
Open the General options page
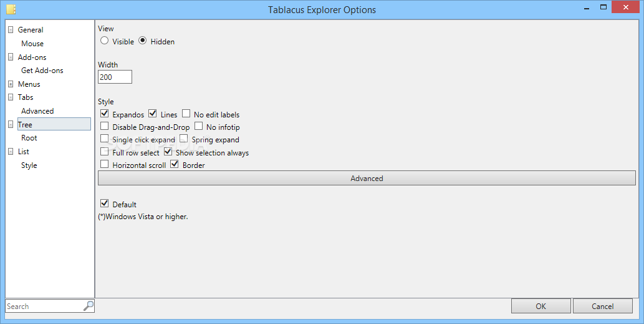click(31, 29)
